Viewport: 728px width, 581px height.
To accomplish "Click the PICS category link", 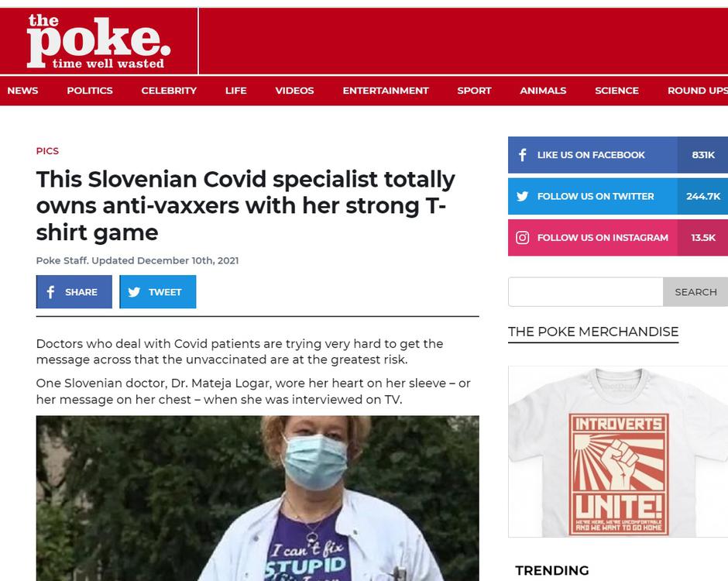I will [x=47, y=151].
